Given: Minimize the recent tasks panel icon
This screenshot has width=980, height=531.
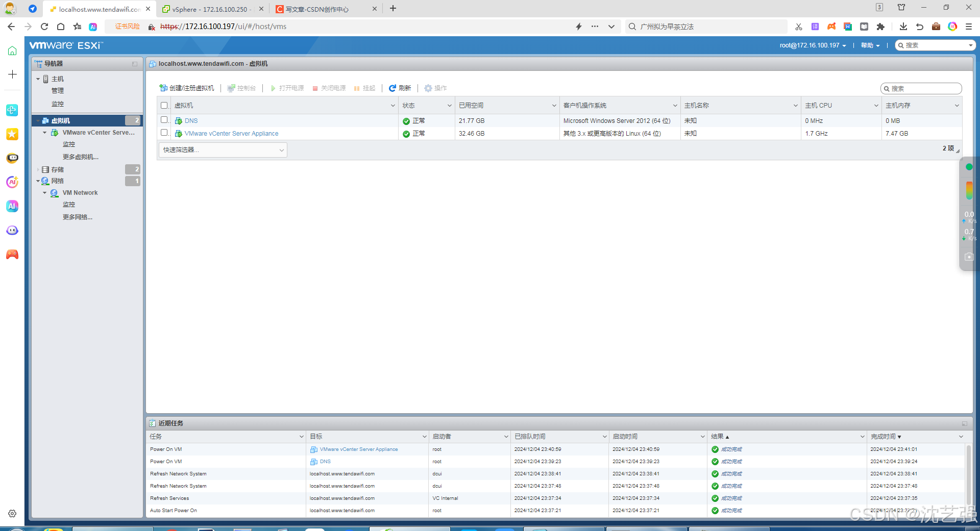Looking at the screenshot, I should pyautogui.click(x=965, y=423).
